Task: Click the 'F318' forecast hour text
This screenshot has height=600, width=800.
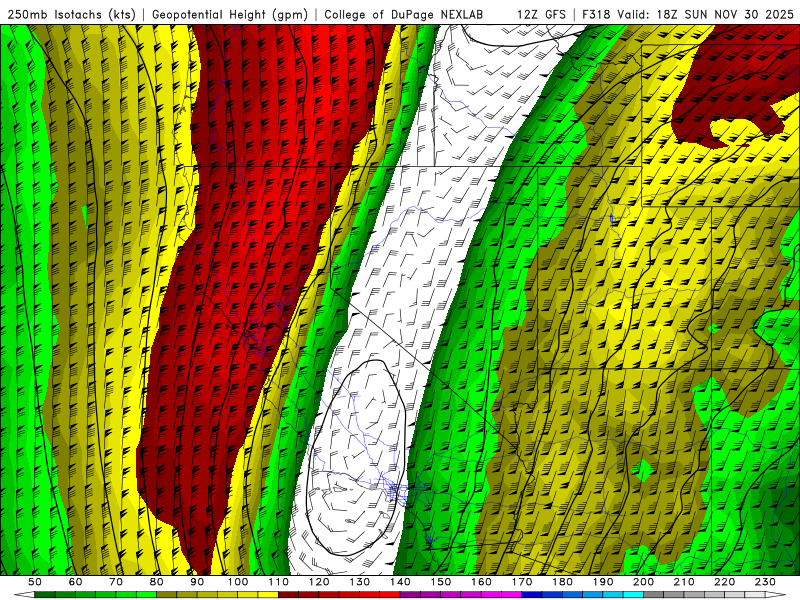Action: (x=596, y=15)
